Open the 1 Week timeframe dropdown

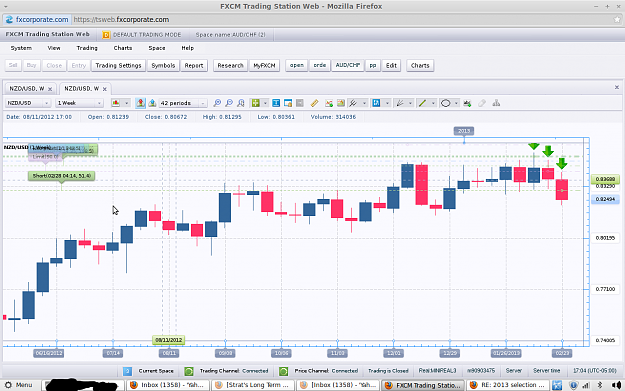pos(79,103)
